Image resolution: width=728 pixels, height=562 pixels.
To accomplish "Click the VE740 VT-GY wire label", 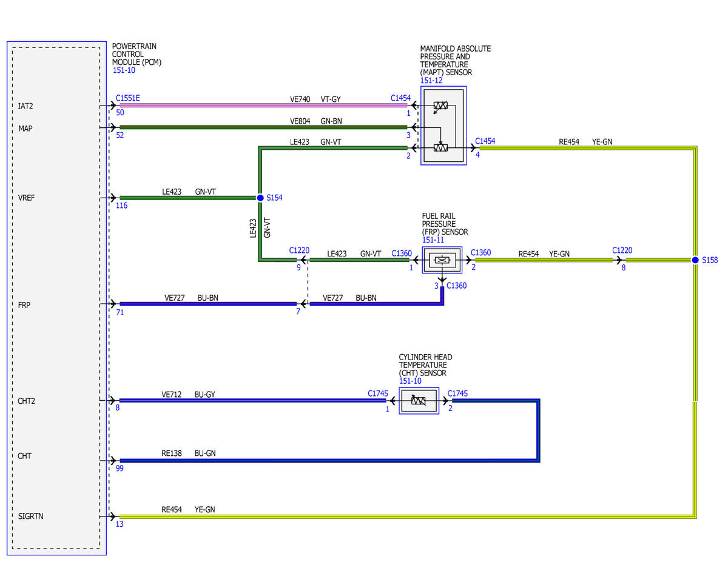I will [315, 98].
